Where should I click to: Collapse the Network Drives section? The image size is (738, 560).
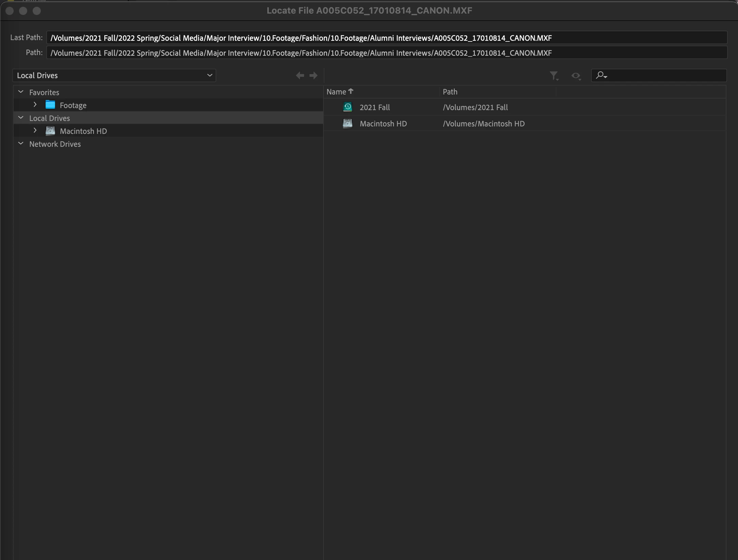[x=21, y=143]
